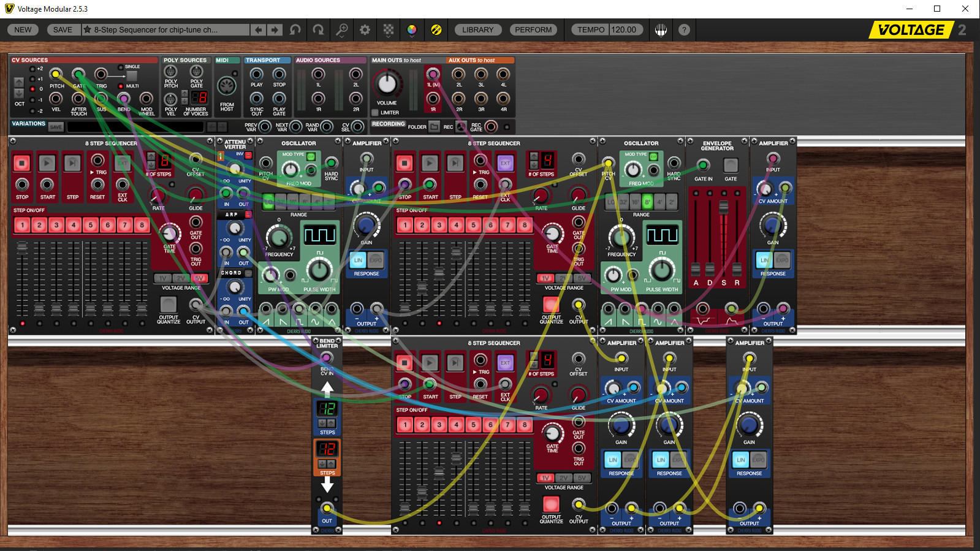Open the cable color wheel dropdown
Viewport: 980px width, 551px height.
pyautogui.click(x=412, y=29)
